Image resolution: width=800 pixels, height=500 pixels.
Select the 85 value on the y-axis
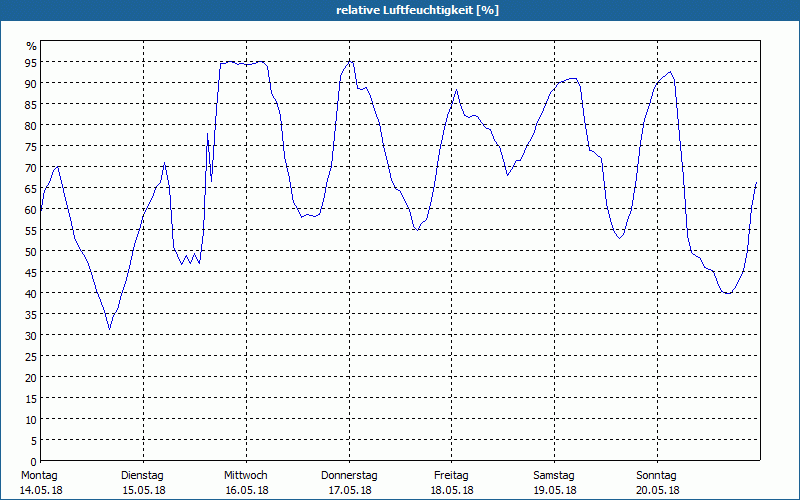pyautogui.click(x=31, y=105)
